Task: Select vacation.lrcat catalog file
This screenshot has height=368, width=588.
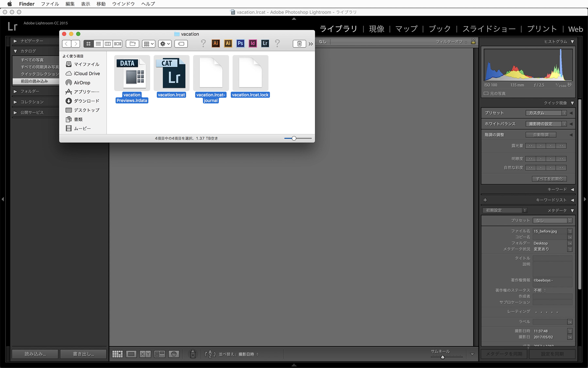Action: 171,76
